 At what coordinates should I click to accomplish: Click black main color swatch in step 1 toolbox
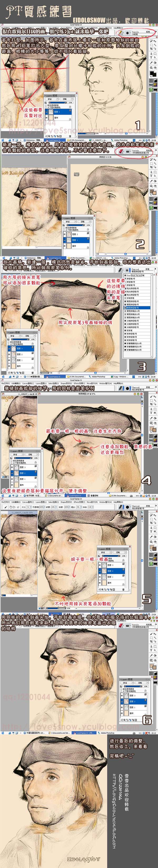pyautogui.click(x=152, y=73)
